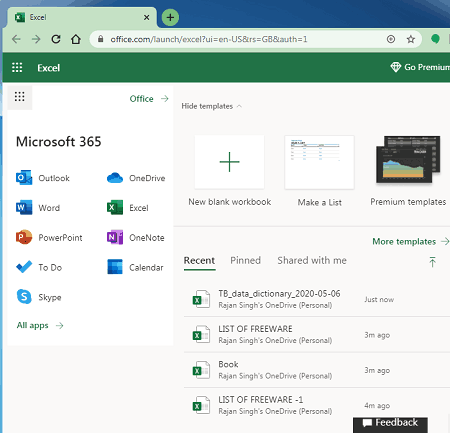Click the 4m ago timestamp

[x=377, y=405]
